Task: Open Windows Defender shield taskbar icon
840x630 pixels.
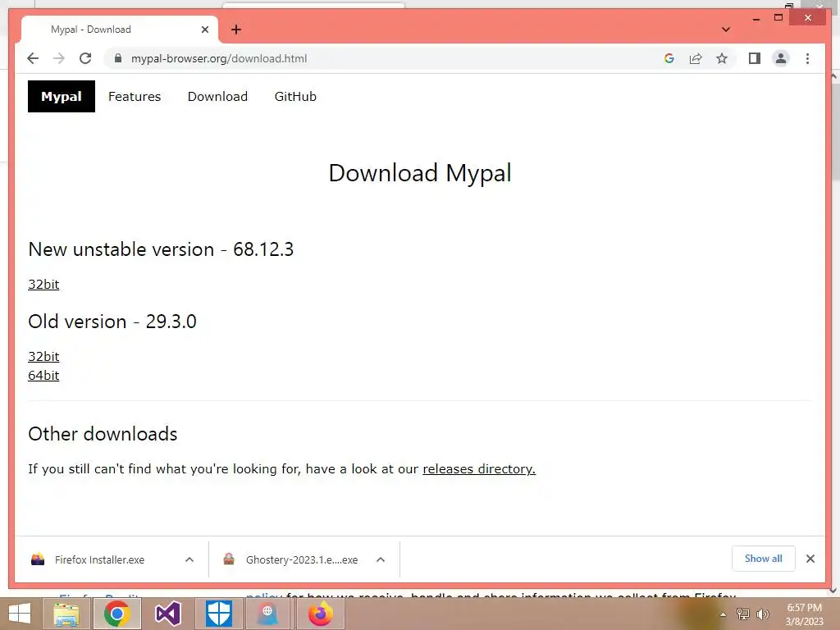Action: [218, 614]
